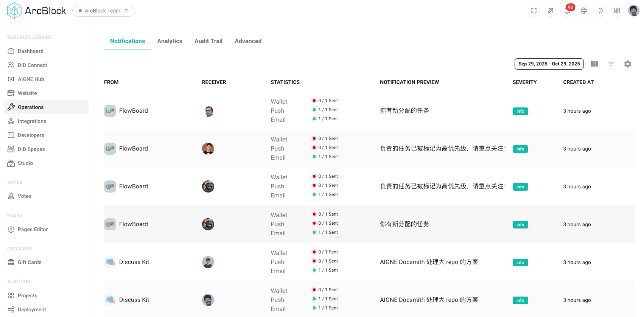Image resolution: width=644 pixels, height=317 pixels.
Task: Toggle fullscreen mode icon
Action: [x=534, y=11]
